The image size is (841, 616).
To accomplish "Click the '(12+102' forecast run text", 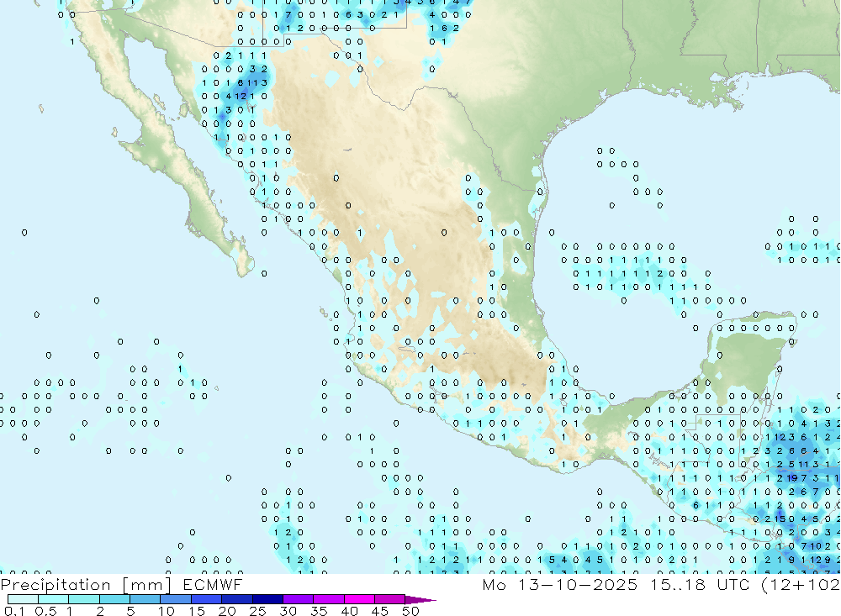I will (x=801, y=584).
